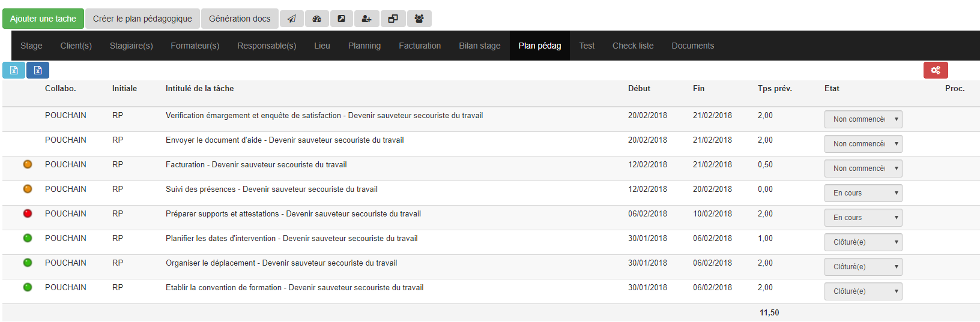This screenshot has width=980, height=322.
Task: Click the green status dot on Organiser le déplacement row
Action: click(28, 263)
